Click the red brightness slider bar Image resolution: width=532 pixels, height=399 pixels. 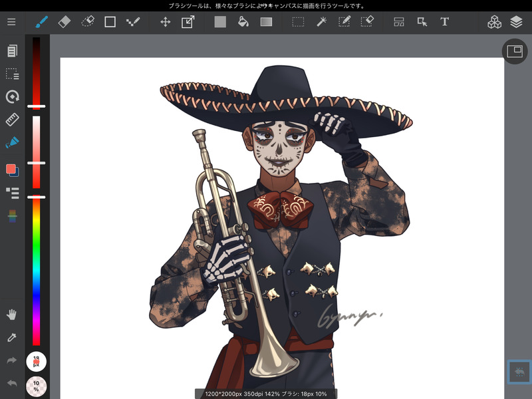(37, 73)
